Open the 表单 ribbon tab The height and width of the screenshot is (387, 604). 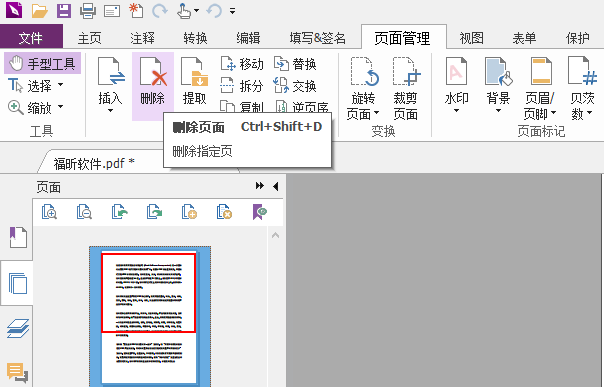524,38
